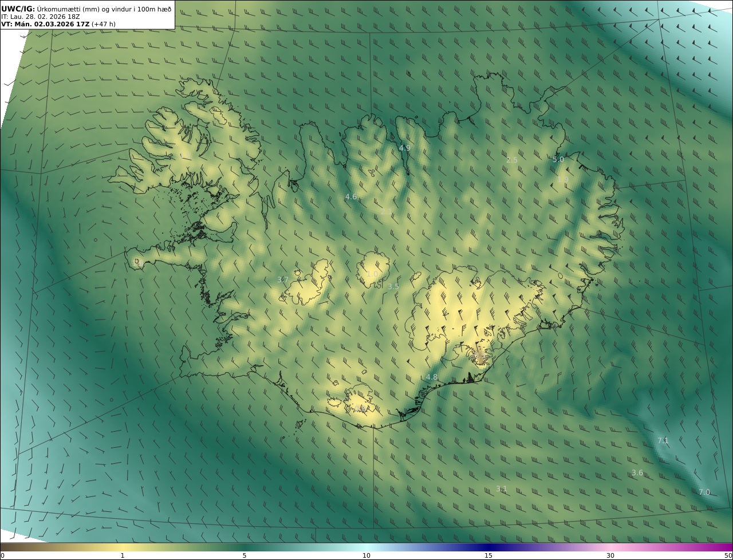This screenshot has height=560, width=733.
Task: Click the 3.7 value label on the map
Action: [x=282, y=279]
